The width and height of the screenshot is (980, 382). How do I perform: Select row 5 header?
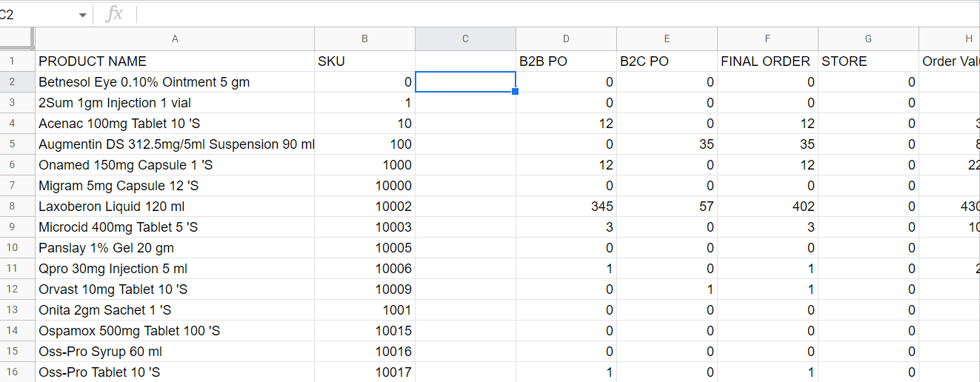click(x=17, y=144)
